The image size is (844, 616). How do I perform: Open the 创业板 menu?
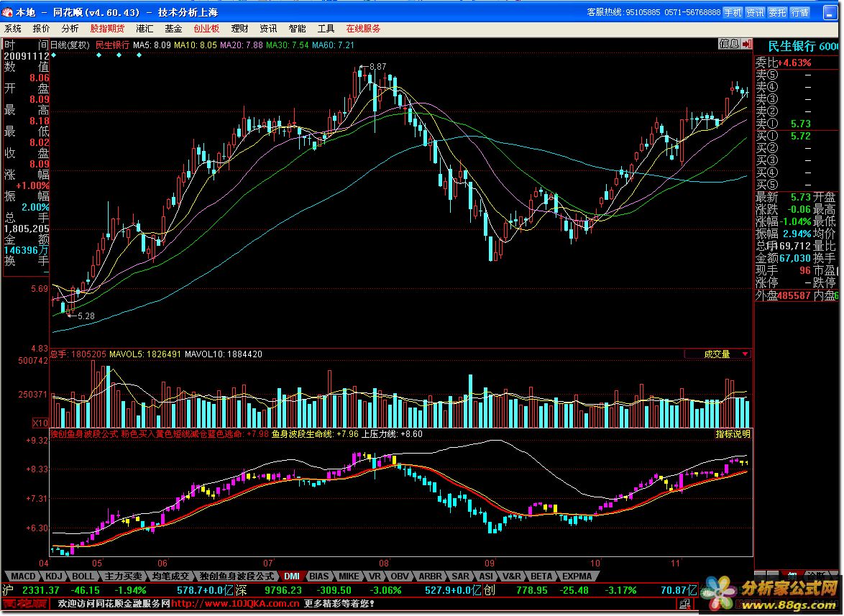(x=206, y=29)
